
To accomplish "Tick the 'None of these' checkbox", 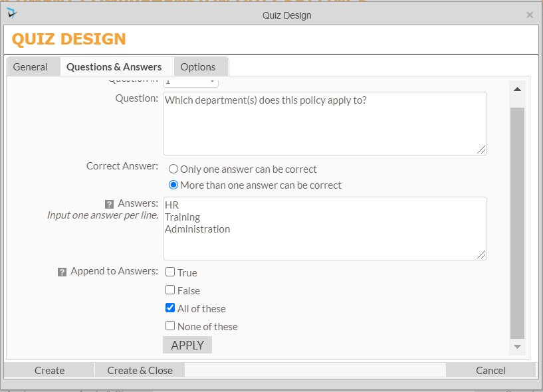I will tap(171, 326).
